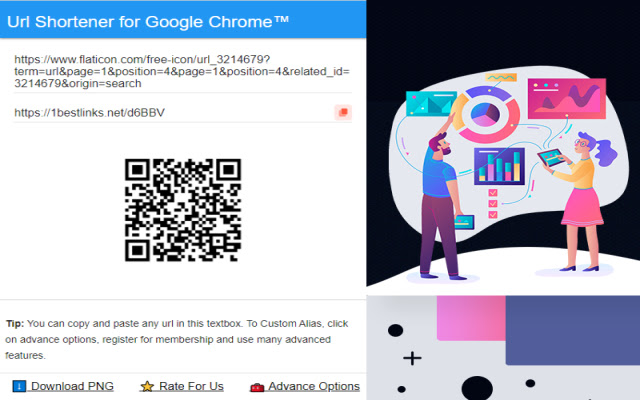The image size is (640, 400).
Task: Click the blue download icon beside Download PNG
Action: 19,386
